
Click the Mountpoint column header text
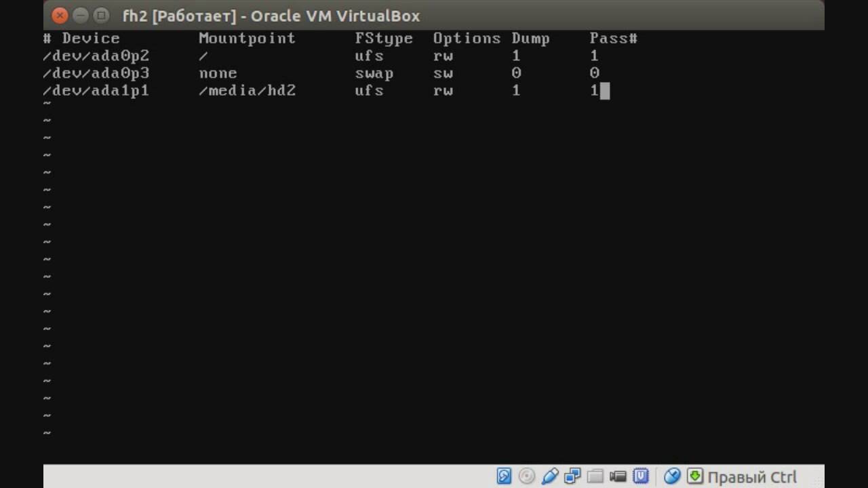click(248, 39)
